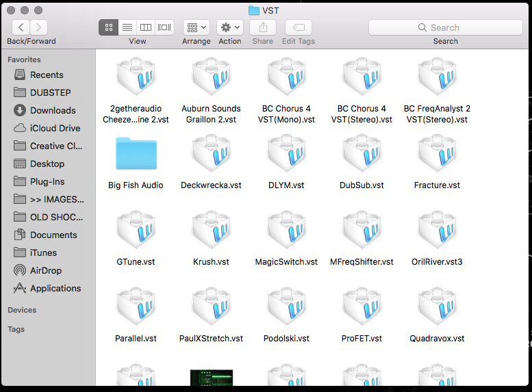Select the GTune.vst plugin icon

[136, 230]
